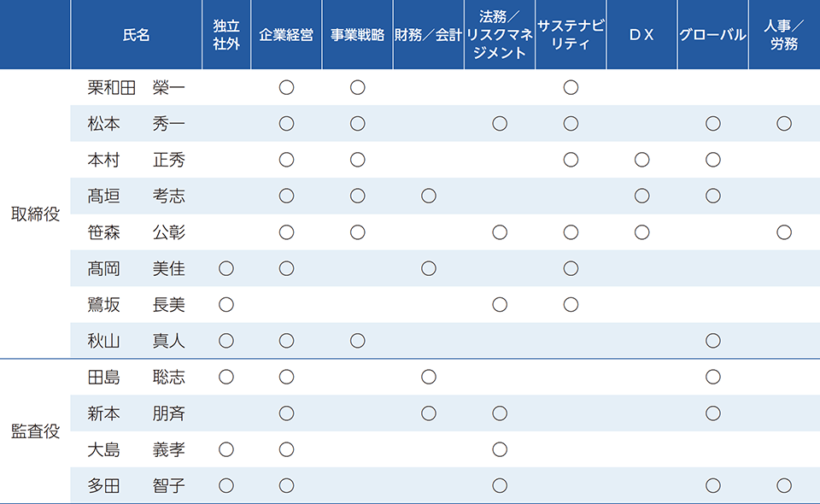Click 本村 正秀's DX circle mark

click(x=641, y=160)
